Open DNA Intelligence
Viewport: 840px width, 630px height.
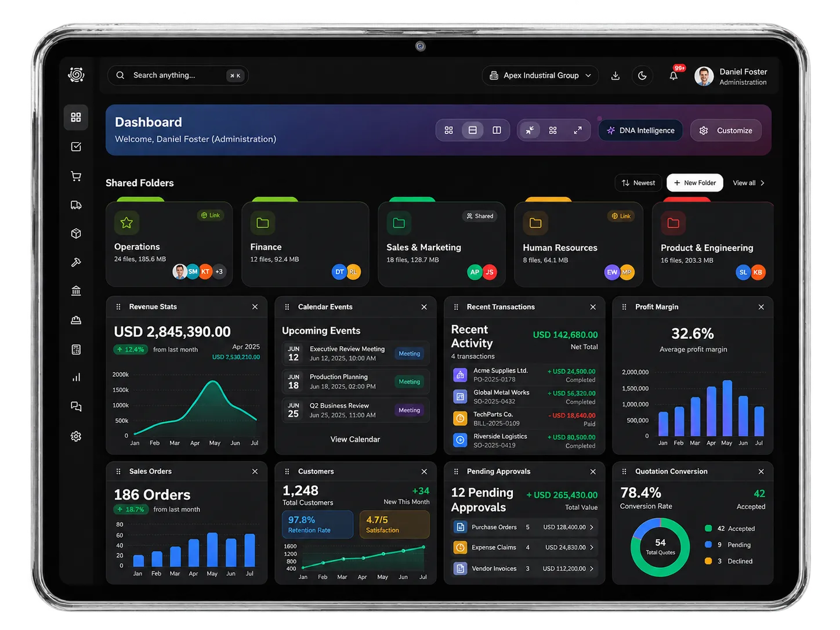tap(640, 131)
